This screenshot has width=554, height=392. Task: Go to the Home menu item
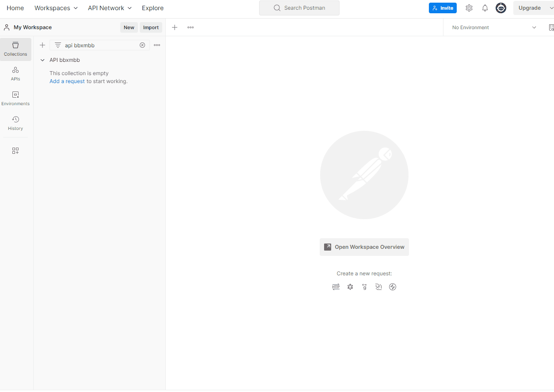tap(15, 8)
